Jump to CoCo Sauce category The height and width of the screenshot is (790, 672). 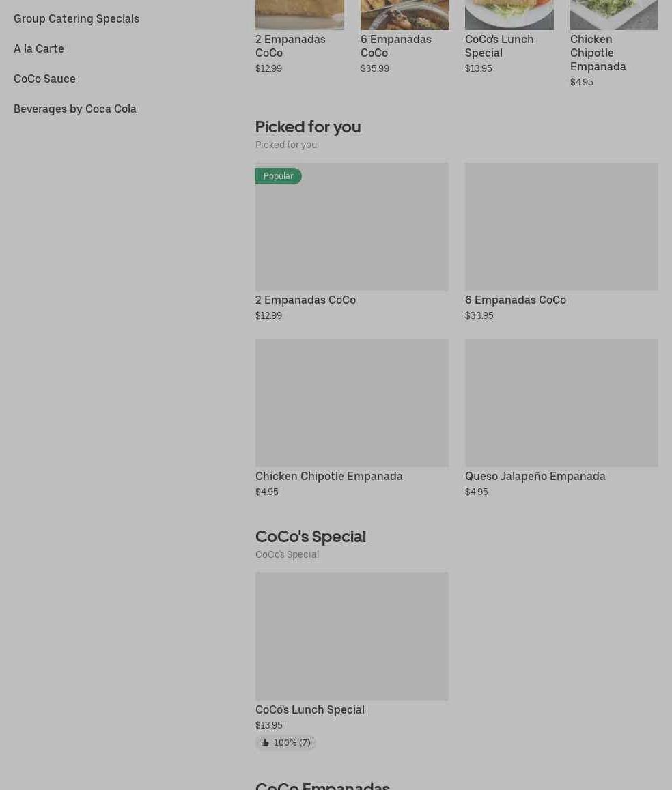pos(44,79)
